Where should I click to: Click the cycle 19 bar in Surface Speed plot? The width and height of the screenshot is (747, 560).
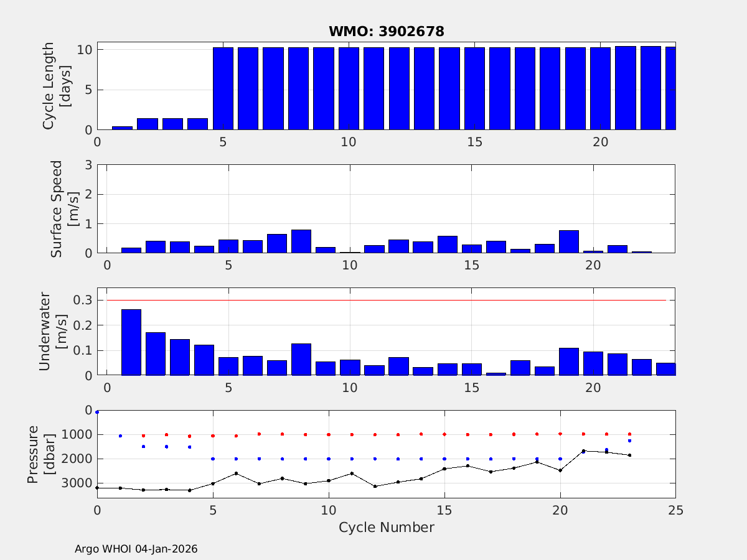click(569, 241)
